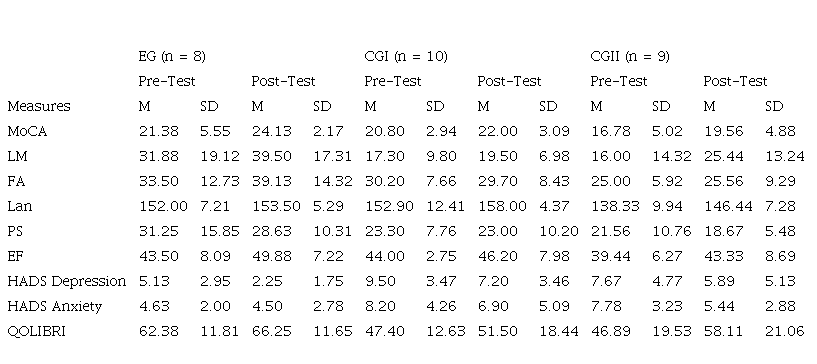This screenshot has height=364, width=817.
Task: Select the QOLIBRI row label
Action: point(36,331)
